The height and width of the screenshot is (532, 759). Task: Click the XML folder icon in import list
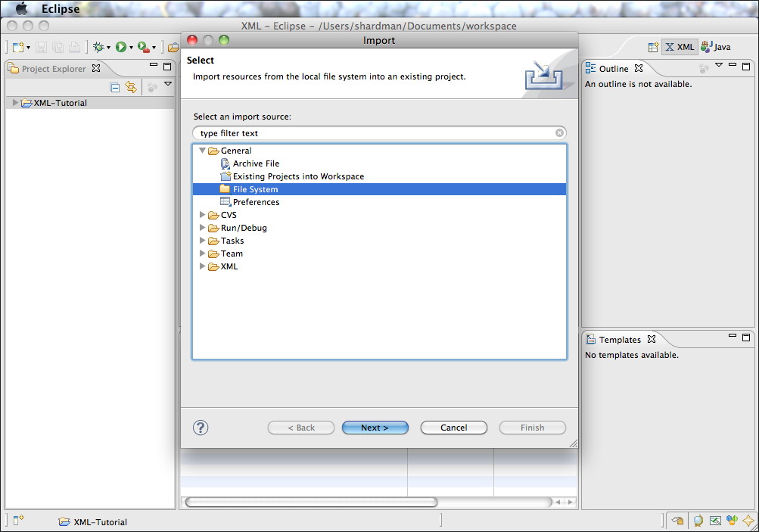coord(213,266)
